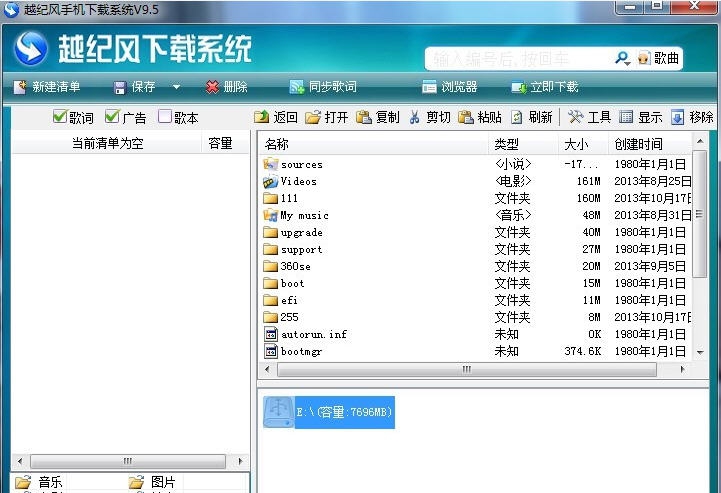Click the file list scroll right arrow
This screenshot has width=721, height=493.
[682, 369]
